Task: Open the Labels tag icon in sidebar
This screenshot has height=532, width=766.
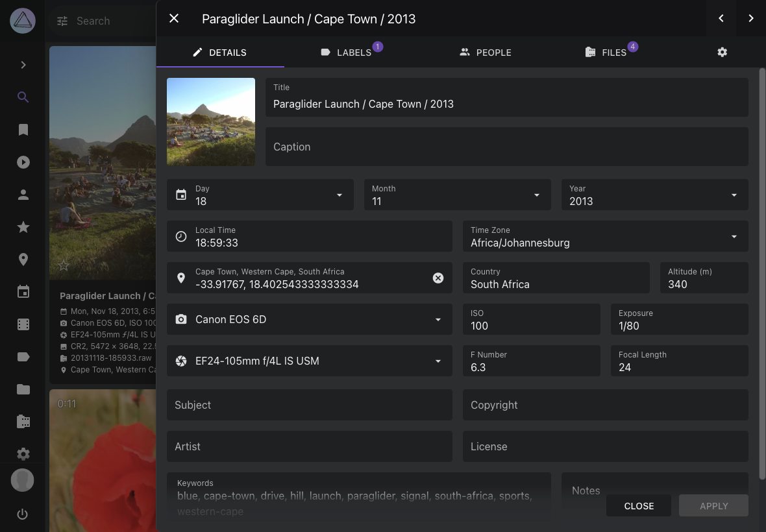Action: click(23, 356)
